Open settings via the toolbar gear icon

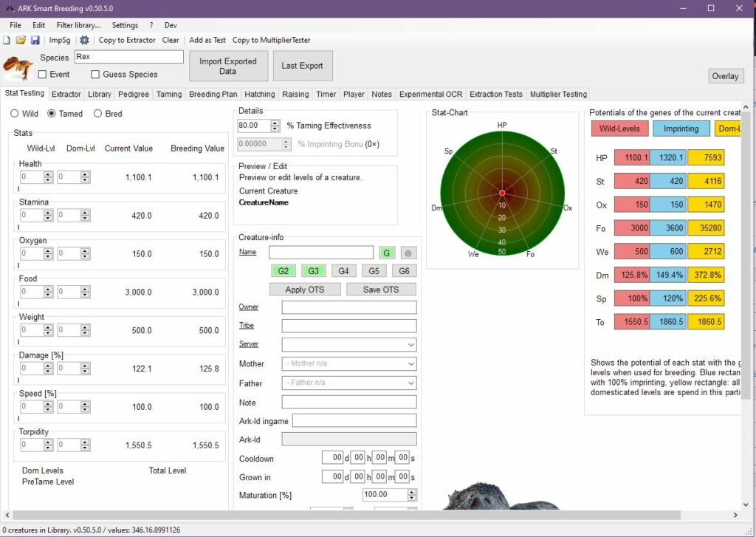84,40
